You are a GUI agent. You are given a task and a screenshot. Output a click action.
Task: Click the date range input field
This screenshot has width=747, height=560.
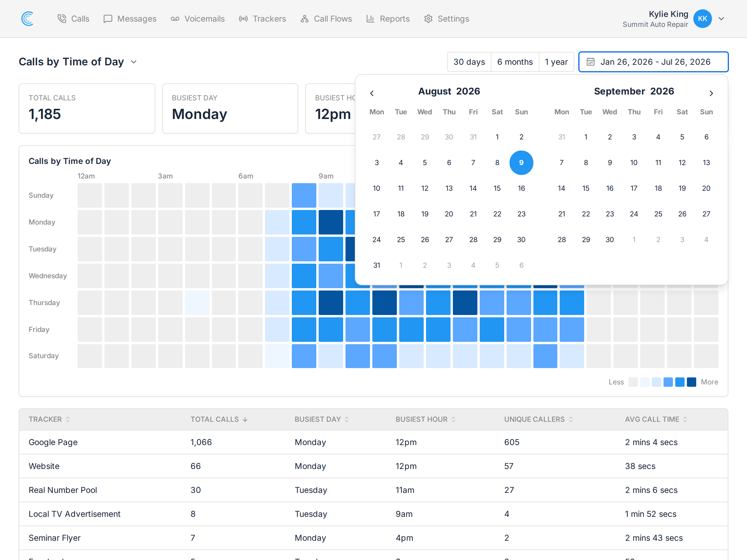[x=653, y=62]
